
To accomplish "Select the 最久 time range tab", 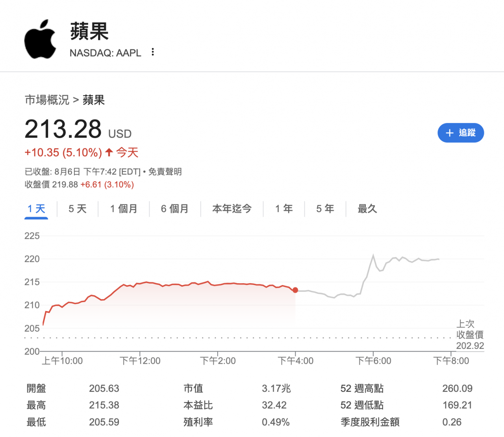I will (x=367, y=209).
